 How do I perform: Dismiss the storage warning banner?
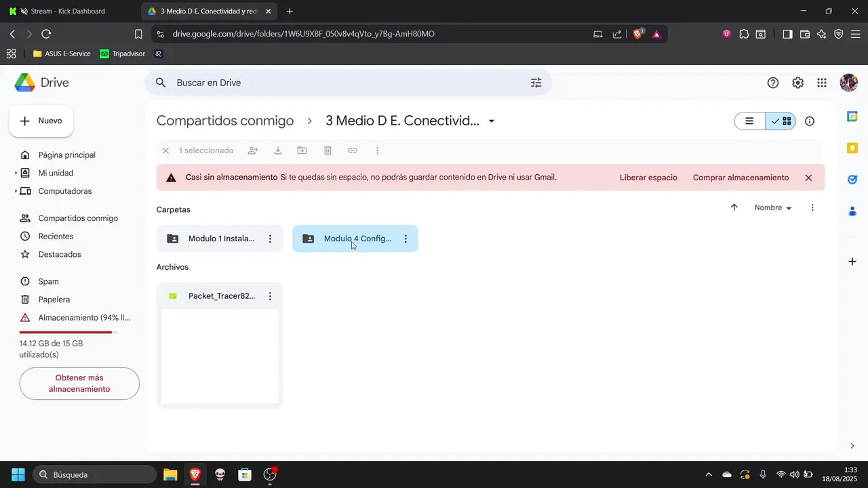(x=808, y=178)
